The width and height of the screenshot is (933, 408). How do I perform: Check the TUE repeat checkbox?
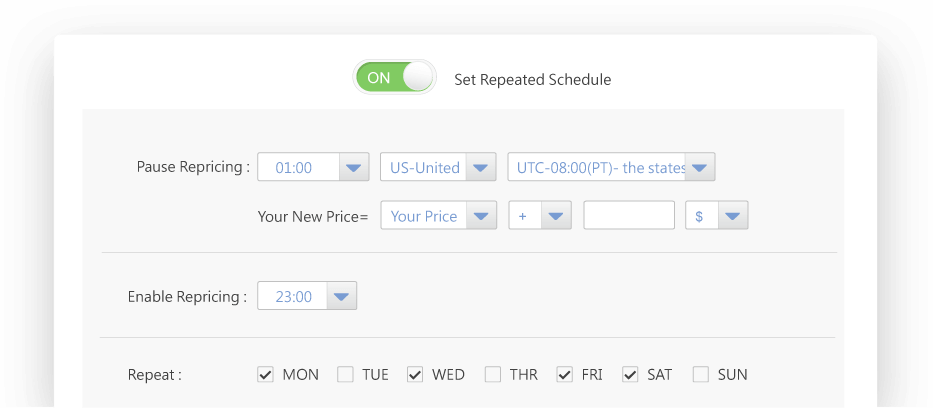pos(345,375)
